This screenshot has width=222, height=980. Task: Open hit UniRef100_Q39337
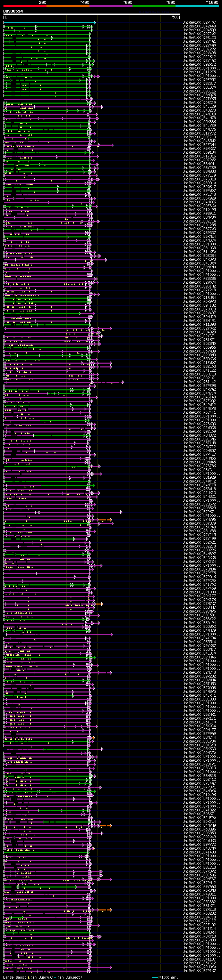[x=199, y=233]
